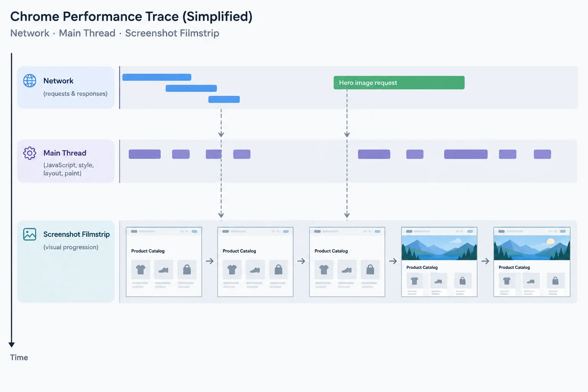Screen dimensions: 588x392
Task: Select the bag icon in the first filmstrip frame
Action: tap(187, 269)
